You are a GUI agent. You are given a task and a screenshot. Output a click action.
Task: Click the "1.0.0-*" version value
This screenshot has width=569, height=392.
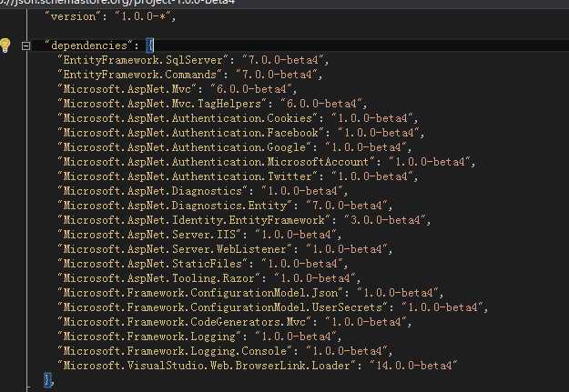coord(143,16)
